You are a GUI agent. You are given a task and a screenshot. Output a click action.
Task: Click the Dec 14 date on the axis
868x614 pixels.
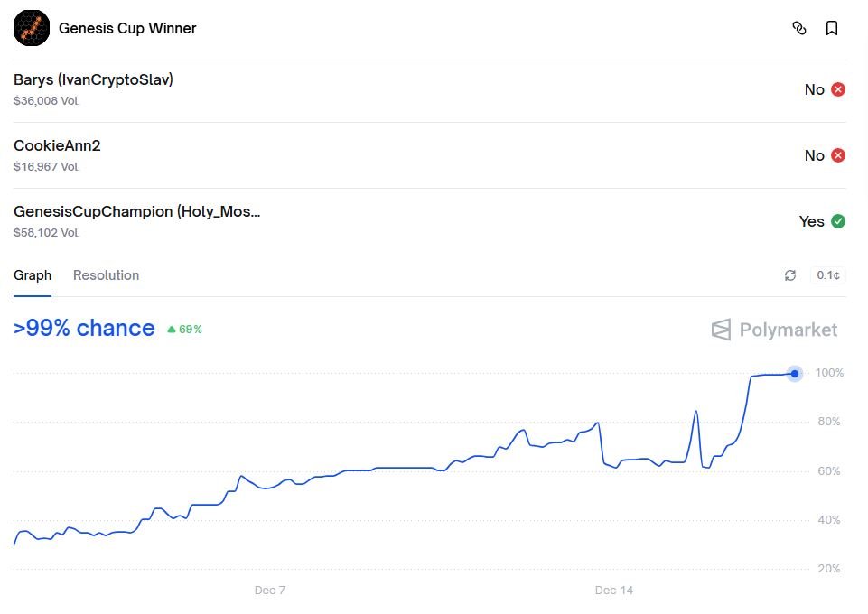(x=614, y=591)
